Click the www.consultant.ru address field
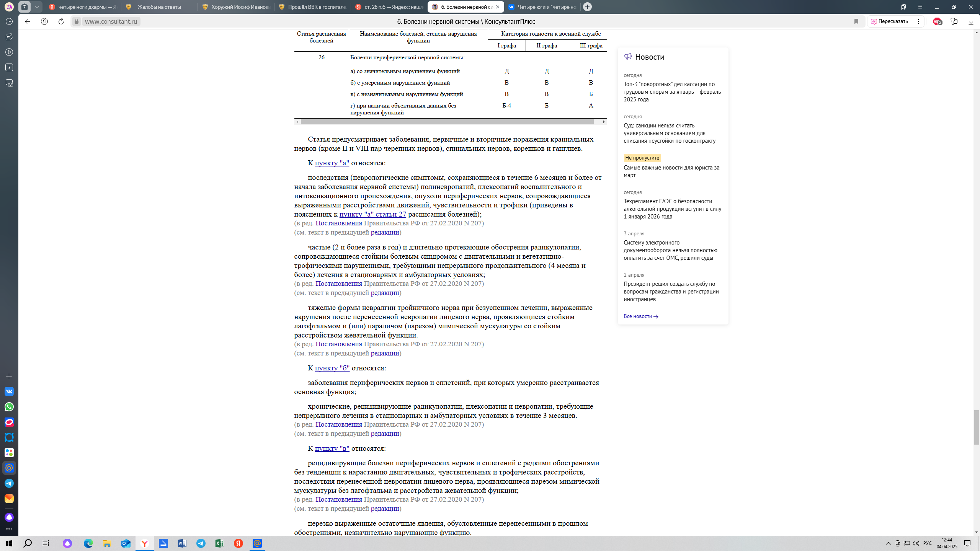This screenshot has width=980, height=551. coord(111,21)
